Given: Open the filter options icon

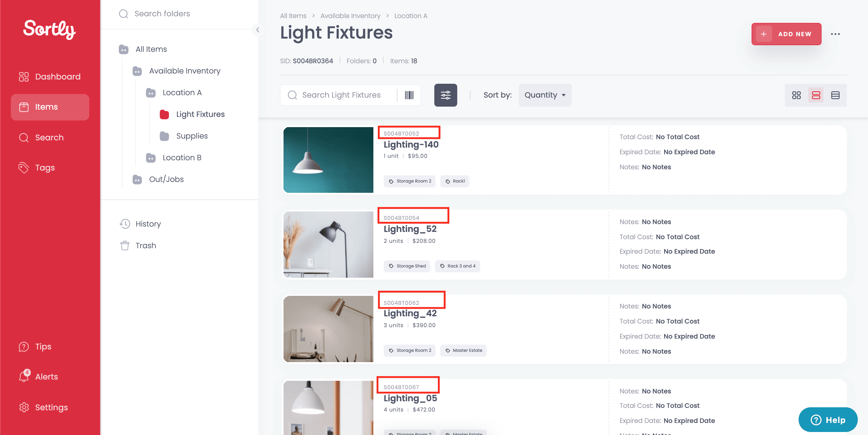Looking at the screenshot, I should tap(445, 95).
